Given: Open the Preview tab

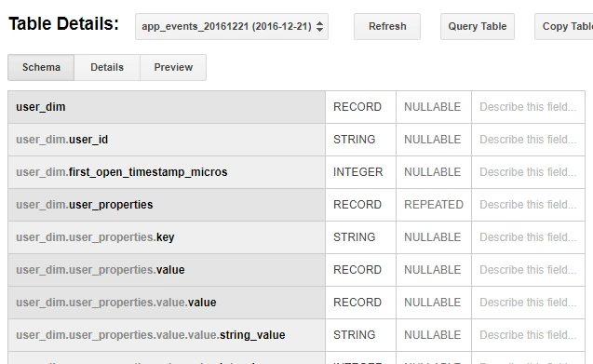Looking at the screenshot, I should pyautogui.click(x=173, y=67).
